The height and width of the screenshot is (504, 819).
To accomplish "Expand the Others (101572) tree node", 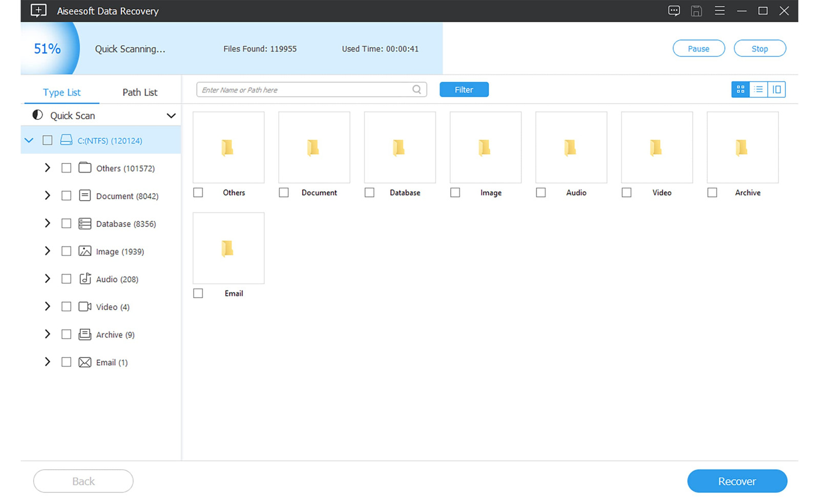I will click(48, 167).
